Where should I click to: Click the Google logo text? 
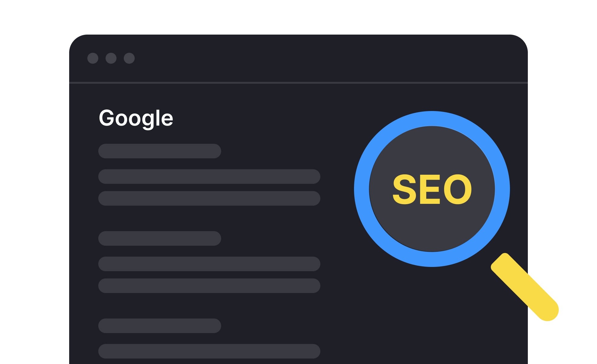coord(136,118)
